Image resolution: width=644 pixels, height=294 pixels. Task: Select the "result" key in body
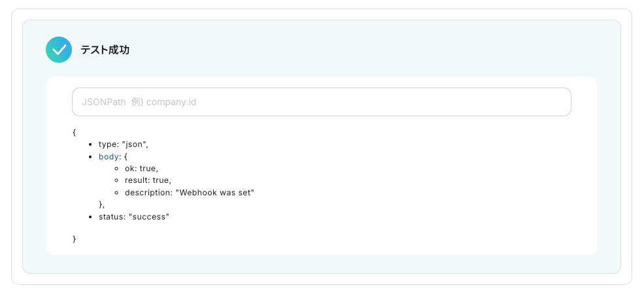[137, 180]
